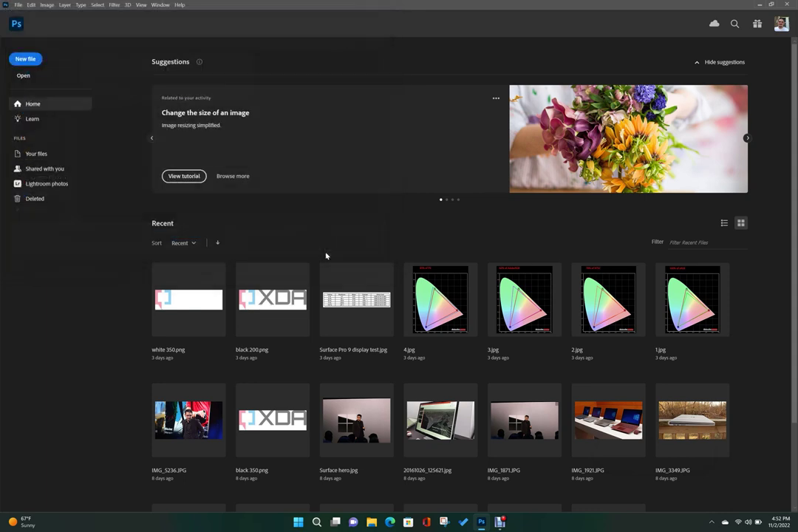
Task: Open the IMG_1871.JPG thumbnail
Action: 525,420
